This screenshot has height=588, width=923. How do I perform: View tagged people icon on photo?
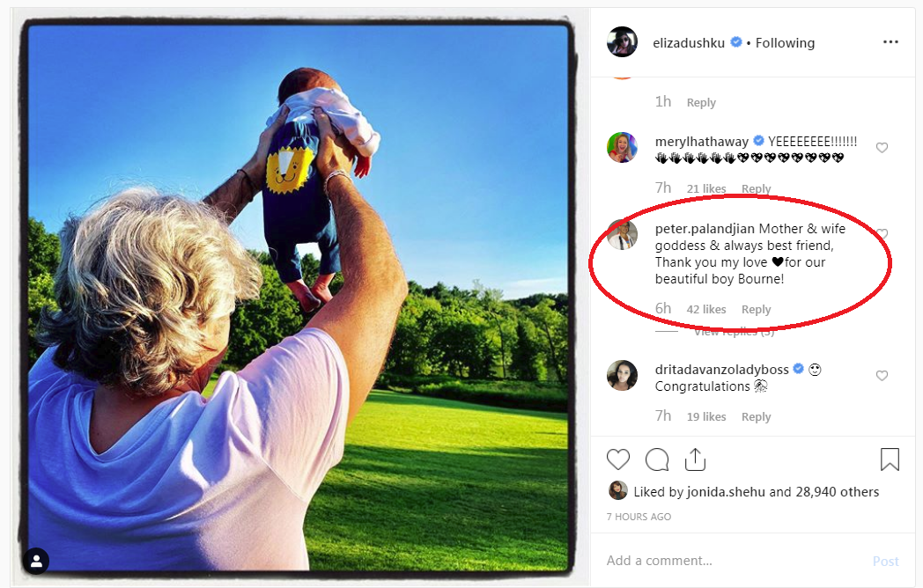point(36,561)
